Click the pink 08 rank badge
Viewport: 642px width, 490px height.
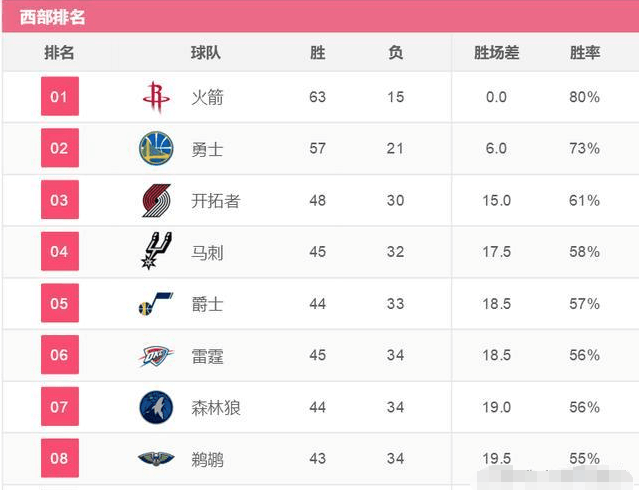click(60, 458)
